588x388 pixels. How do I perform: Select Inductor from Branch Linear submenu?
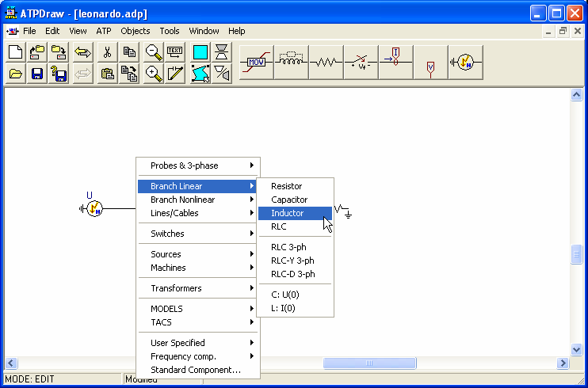295,213
